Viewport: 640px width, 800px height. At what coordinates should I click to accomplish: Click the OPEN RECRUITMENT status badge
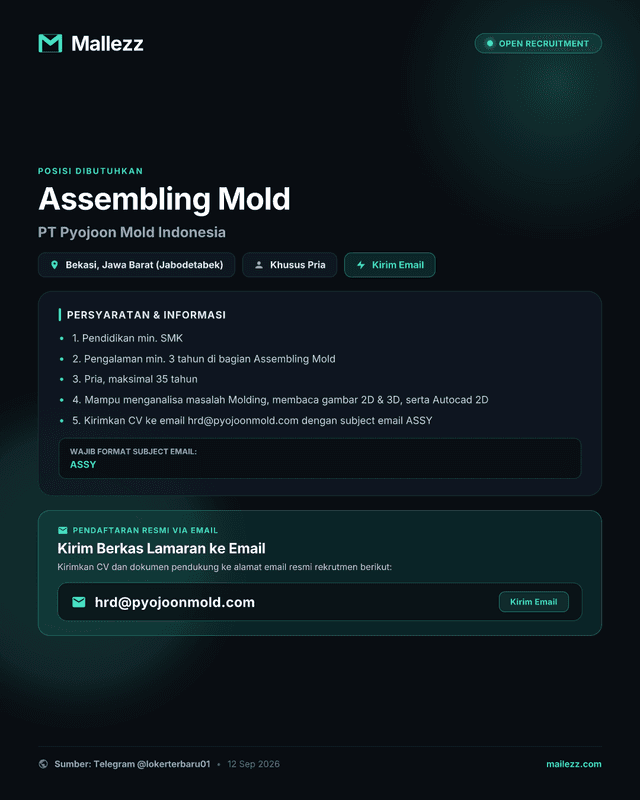click(538, 43)
